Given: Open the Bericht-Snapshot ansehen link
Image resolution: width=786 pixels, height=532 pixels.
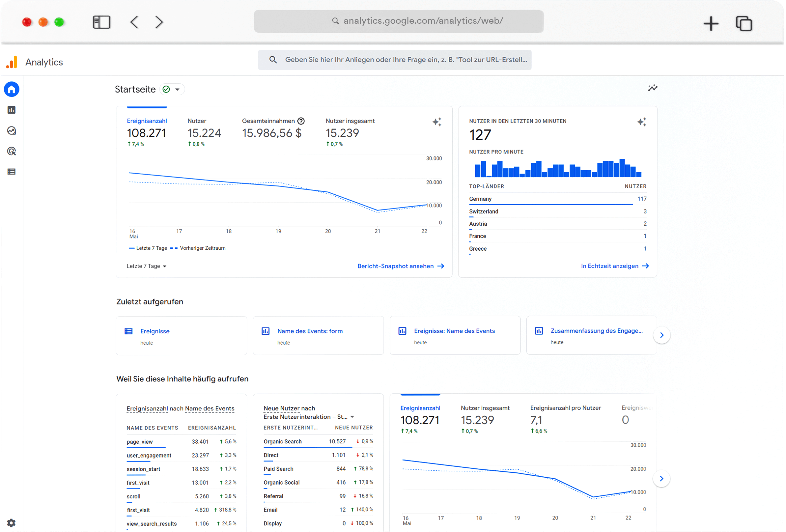Looking at the screenshot, I should coord(401,266).
